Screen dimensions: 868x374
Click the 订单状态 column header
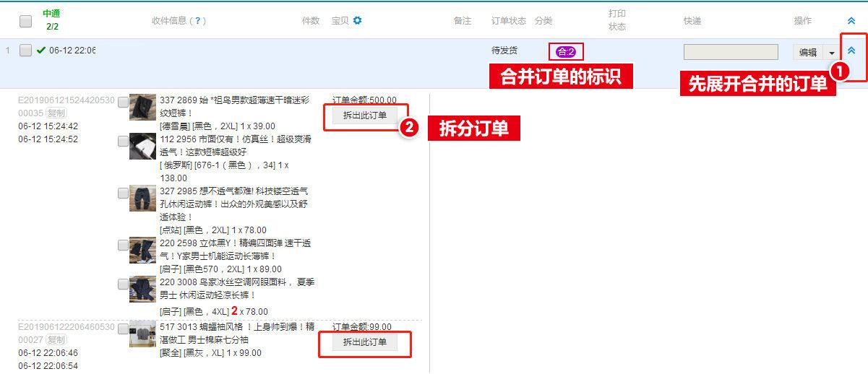(x=508, y=21)
